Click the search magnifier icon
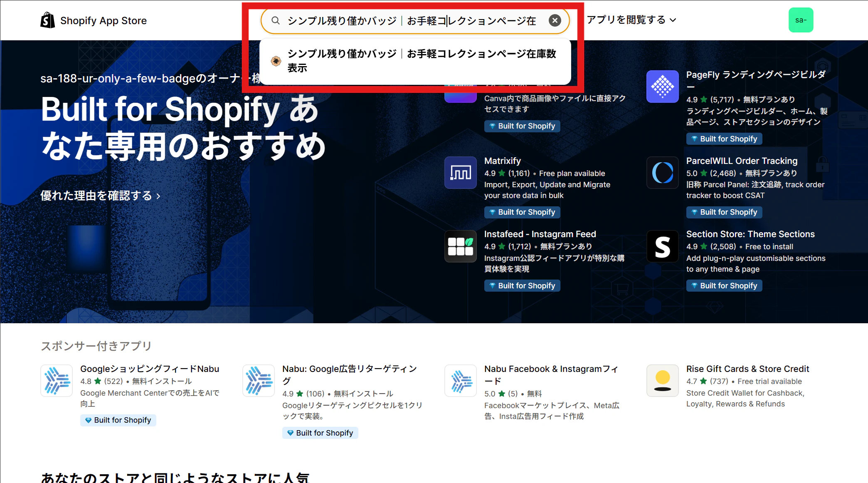The width and height of the screenshot is (868, 483). pos(275,20)
